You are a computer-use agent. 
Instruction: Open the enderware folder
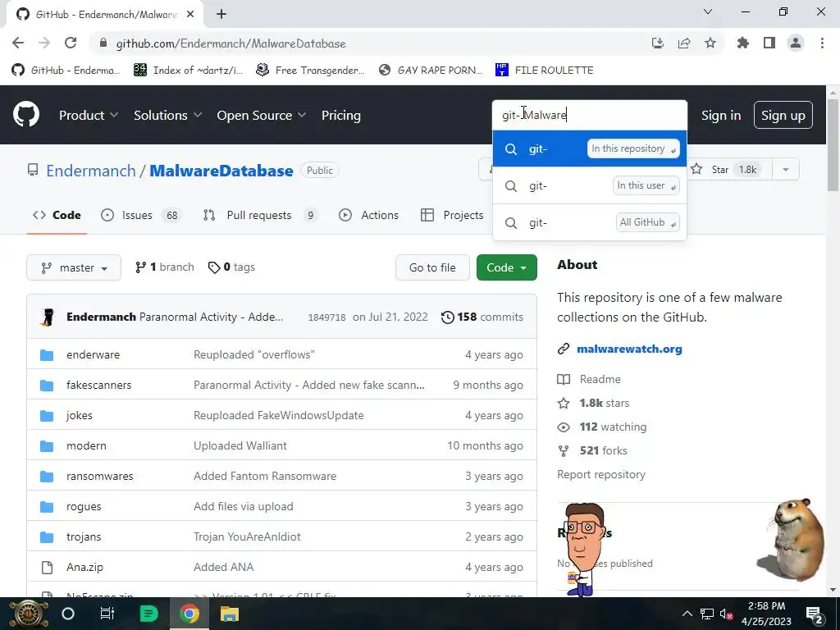94,354
